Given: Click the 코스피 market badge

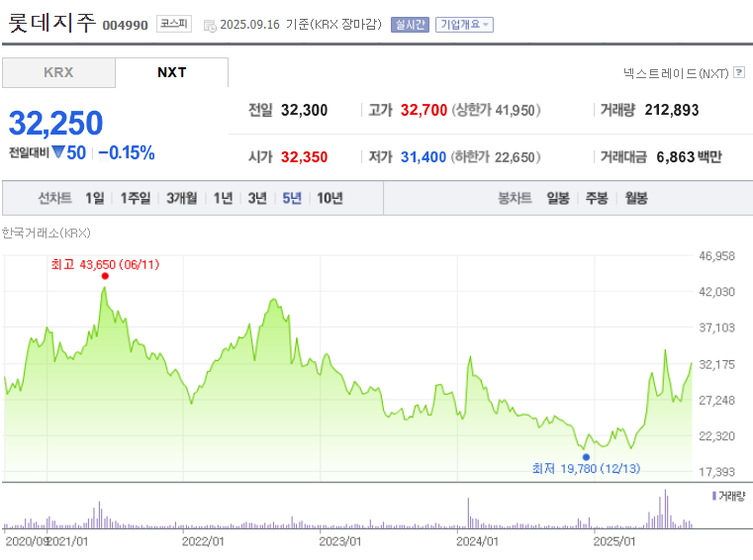Looking at the screenshot, I should click(x=174, y=24).
